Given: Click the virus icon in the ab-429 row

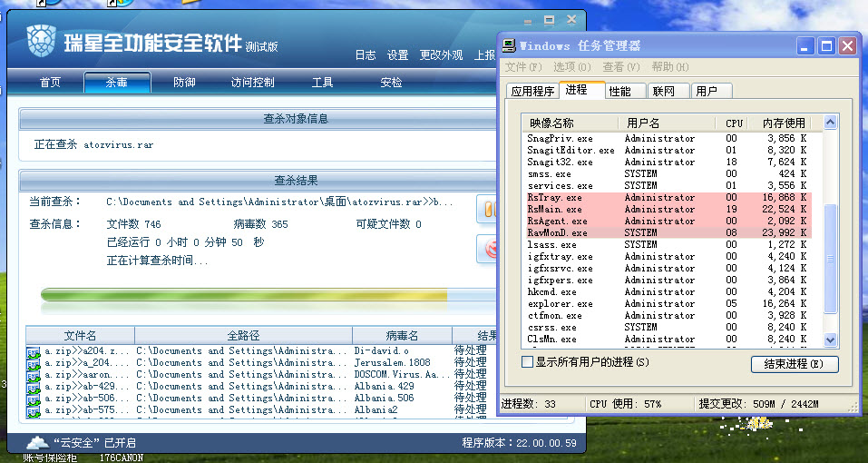Looking at the screenshot, I should (x=34, y=387).
